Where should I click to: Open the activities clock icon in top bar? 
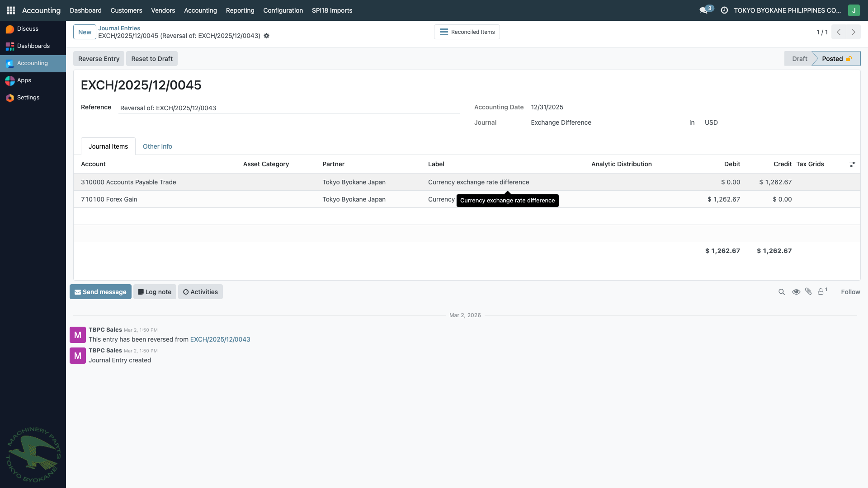pyautogui.click(x=724, y=10)
